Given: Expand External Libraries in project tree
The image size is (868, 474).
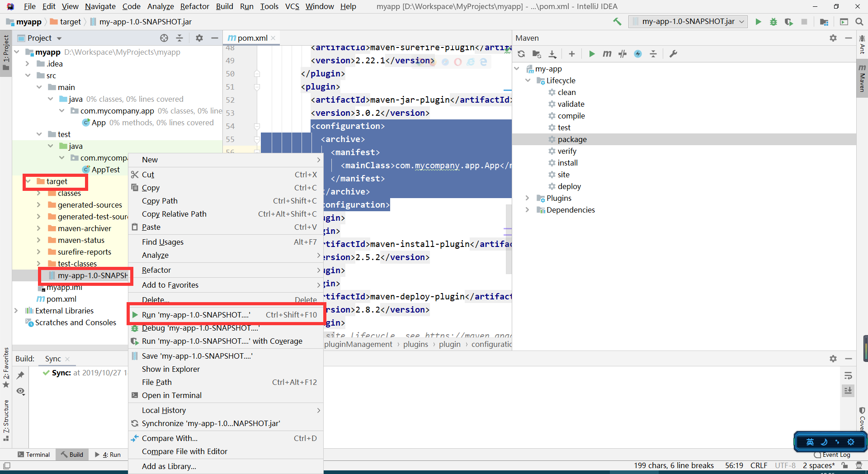Looking at the screenshot, I should tap(16, 311).
